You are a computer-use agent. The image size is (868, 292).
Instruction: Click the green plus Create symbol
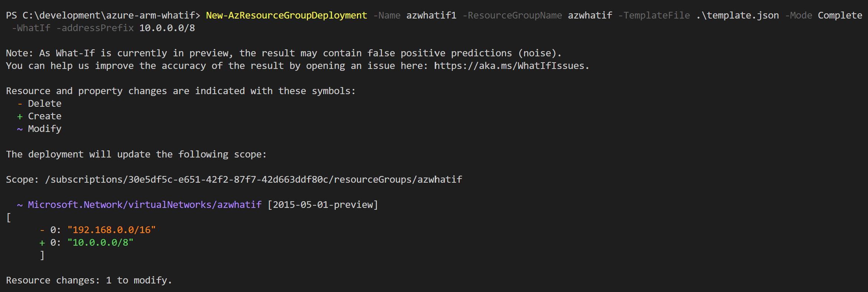pos(20,116)
